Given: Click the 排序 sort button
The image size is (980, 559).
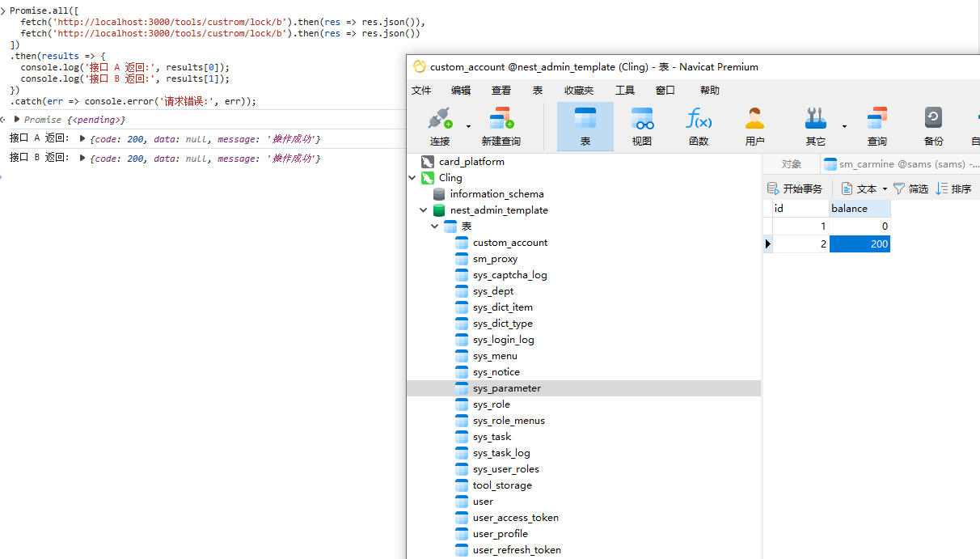Looking at the screenshot, I should [x=953, y=188].
